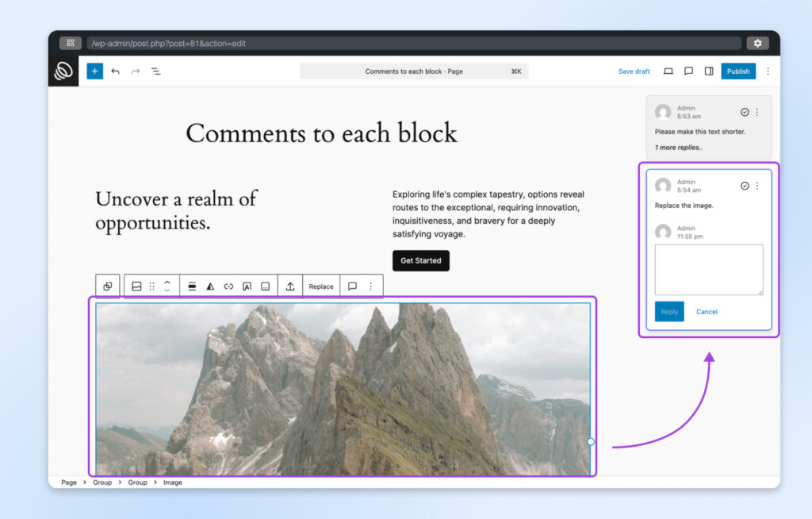Click the Undo arrow in the top toolbar

click(115, 71)
